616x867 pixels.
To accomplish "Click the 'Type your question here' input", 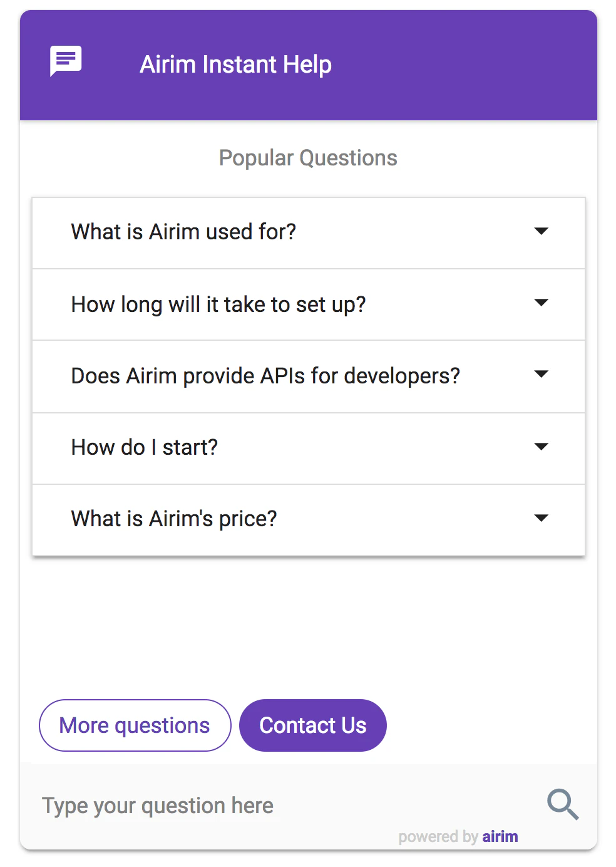I will [x=157, y=805].
